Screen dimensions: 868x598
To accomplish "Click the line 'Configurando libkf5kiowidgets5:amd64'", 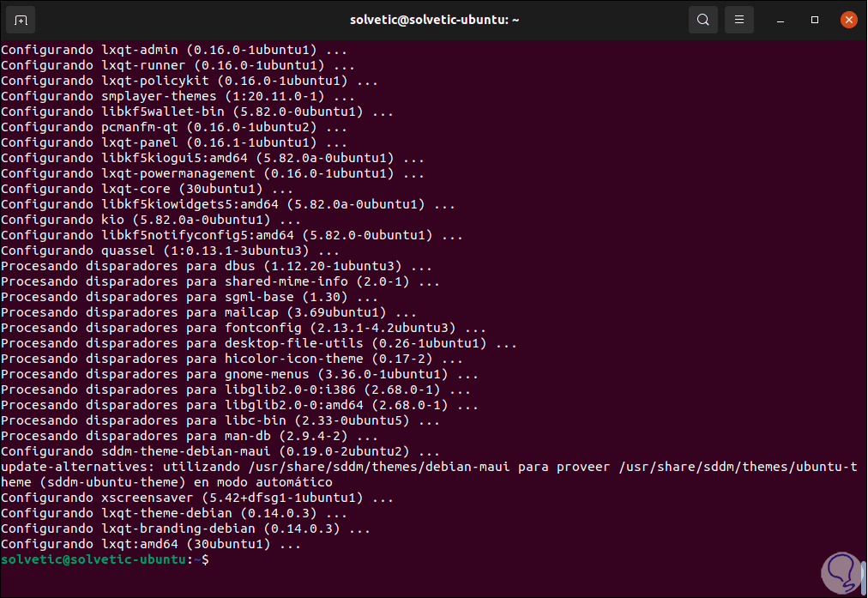I will [228, 204].
